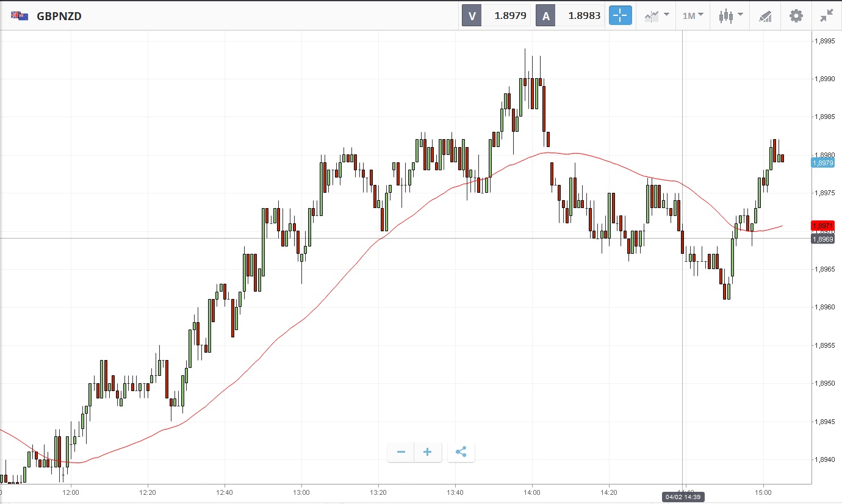Share the chart

pos(461,452)
